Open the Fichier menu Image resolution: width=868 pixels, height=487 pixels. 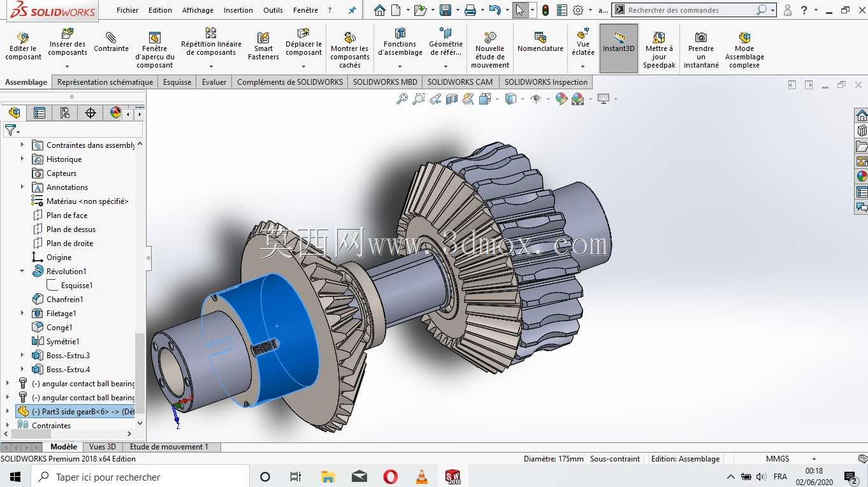pos(127,10)
